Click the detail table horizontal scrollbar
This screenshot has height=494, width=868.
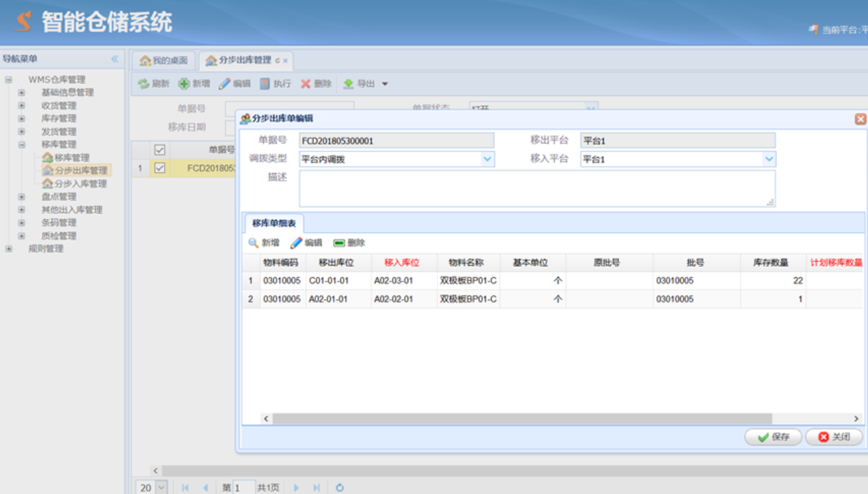pyautogui.click(x=522, y=419)
